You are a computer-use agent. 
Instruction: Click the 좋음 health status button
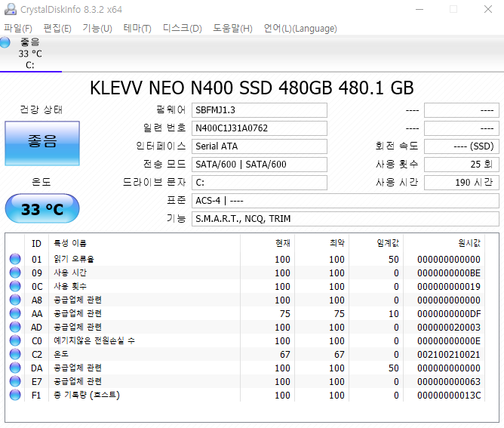(42, 143)
